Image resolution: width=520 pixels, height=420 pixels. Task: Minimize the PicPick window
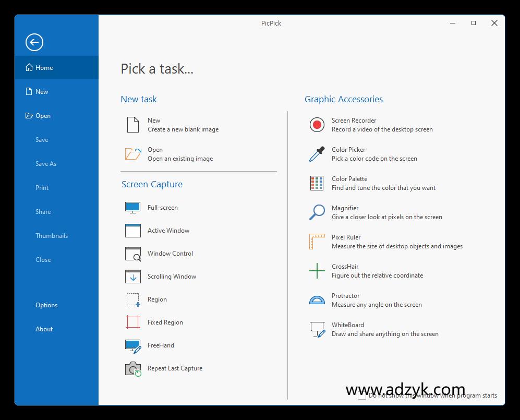coord(453,23)
